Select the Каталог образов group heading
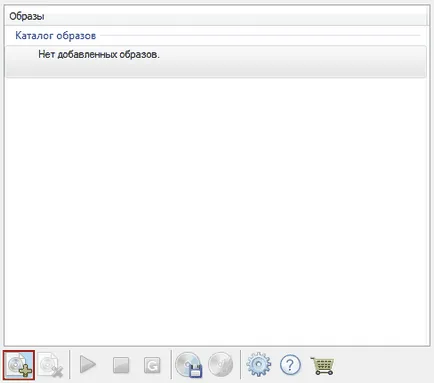Image resolution: width=434 pixels, height=383 pixels. point(56,35)
